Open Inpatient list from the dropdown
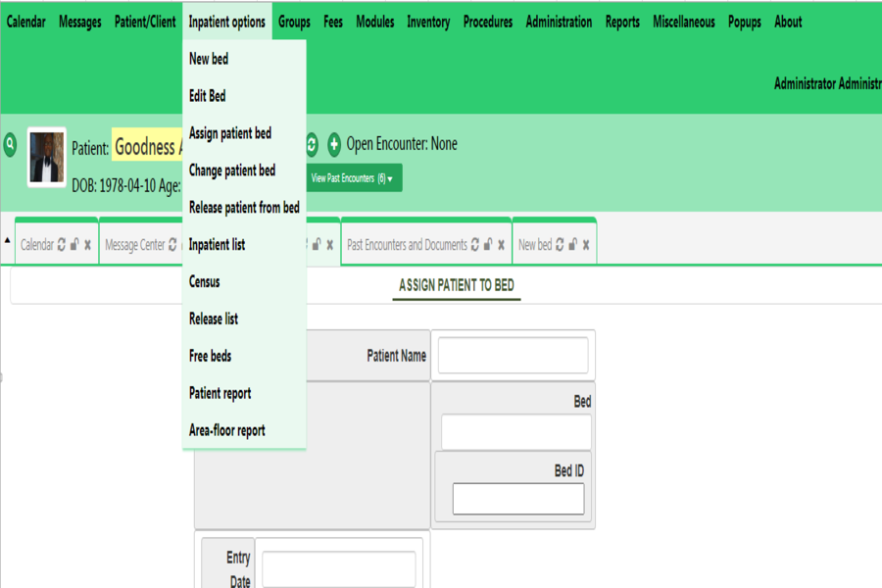882x588 pixels. pyautogui.click(x=244, y=244)
